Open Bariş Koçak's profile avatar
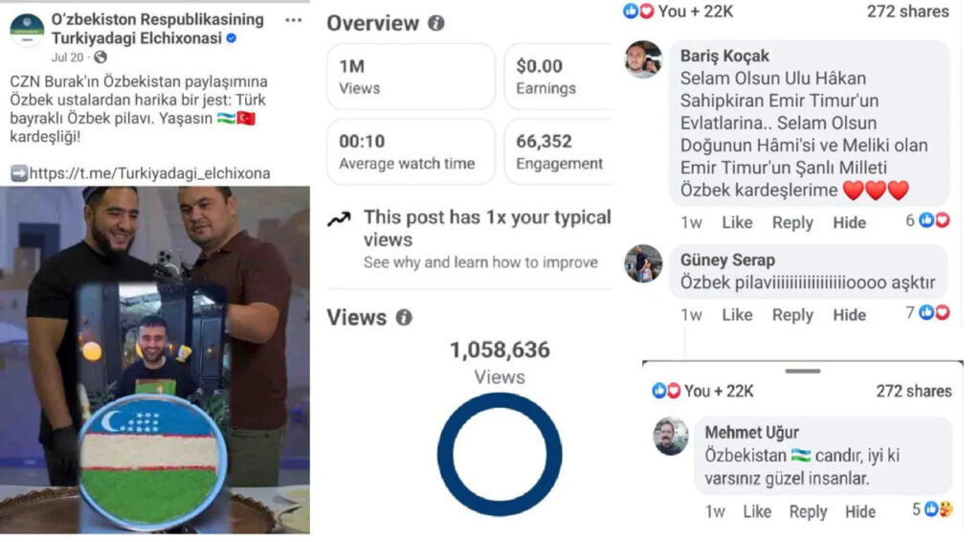This screenshot has height=542, width=980. click(644, 60)
